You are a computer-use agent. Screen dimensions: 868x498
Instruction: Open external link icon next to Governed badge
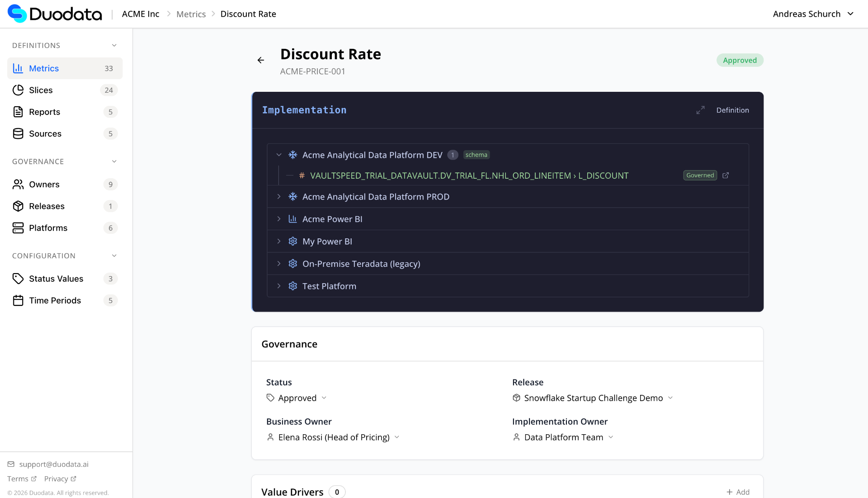(x=726, y=175)
